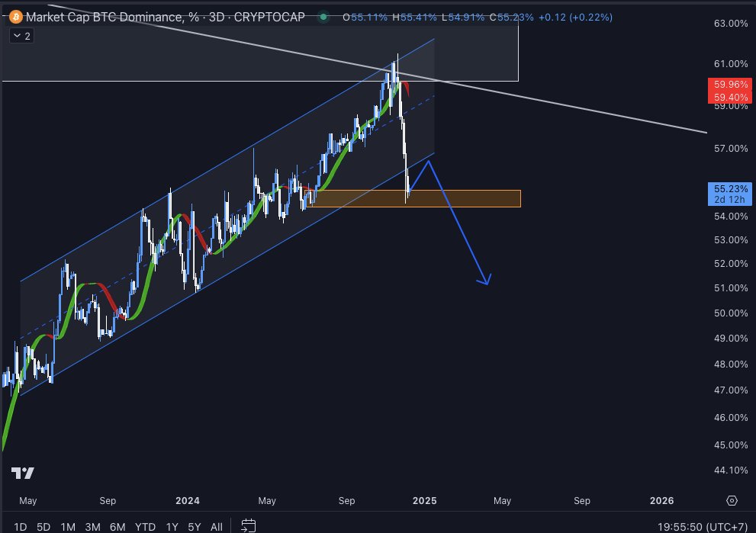Click the 57.00% price scale label

(x=731, y=149)
